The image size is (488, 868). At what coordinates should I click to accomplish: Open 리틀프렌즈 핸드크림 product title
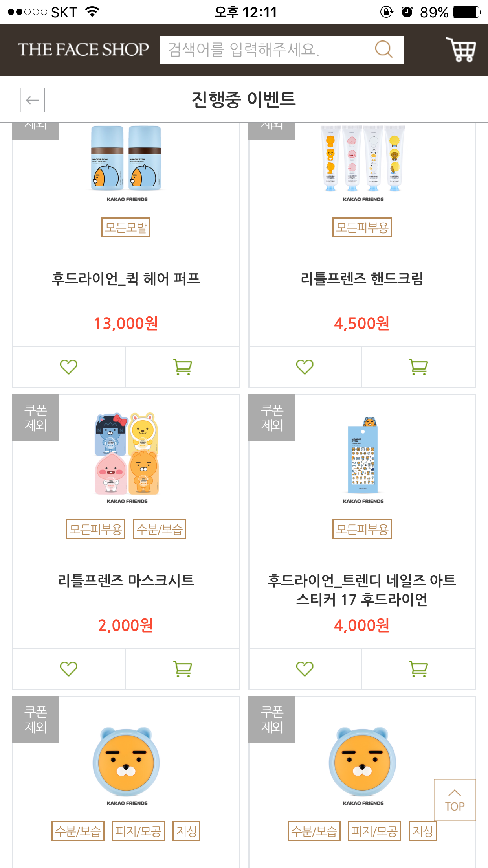click(x=362, y=279)
